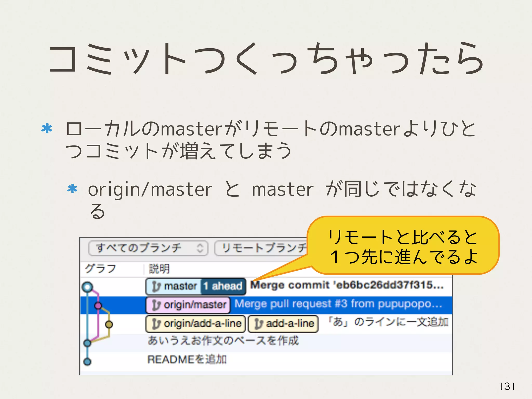Select the 「あ」のラインに一文追加 commit
This screenshot has height=399, width=532.
coord(388,322)
